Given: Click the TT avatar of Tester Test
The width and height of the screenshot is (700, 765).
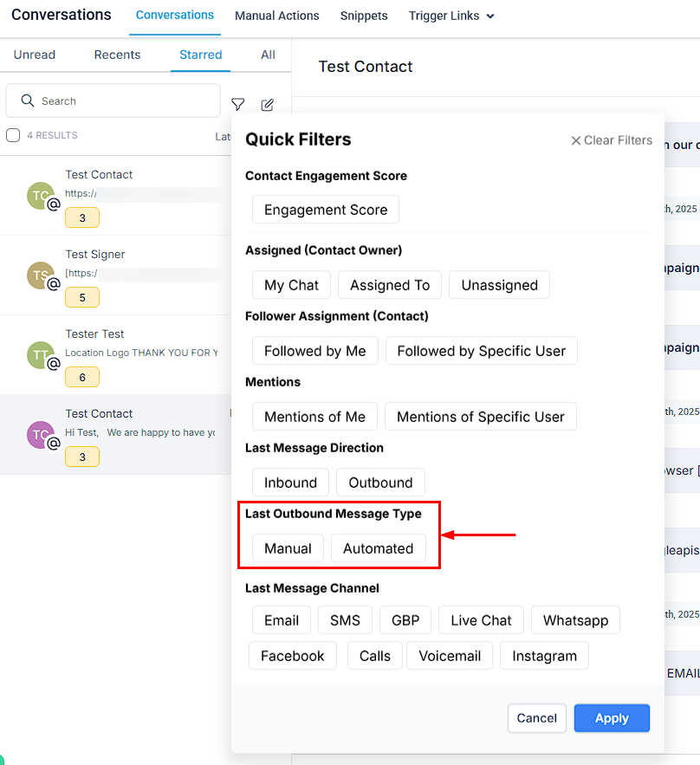Looking at the screenshot, I should (x=41, y=355).
